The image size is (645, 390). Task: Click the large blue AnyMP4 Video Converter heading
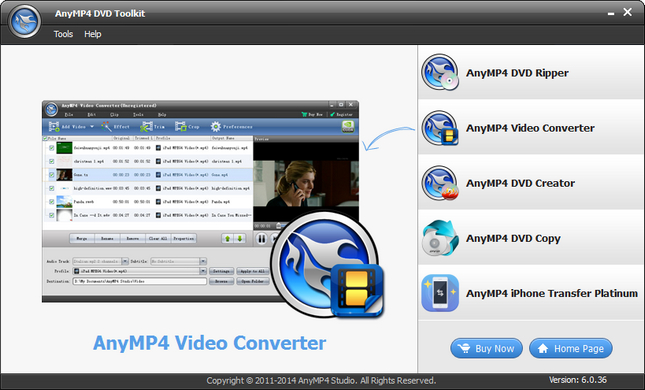(x=209, y=343)
